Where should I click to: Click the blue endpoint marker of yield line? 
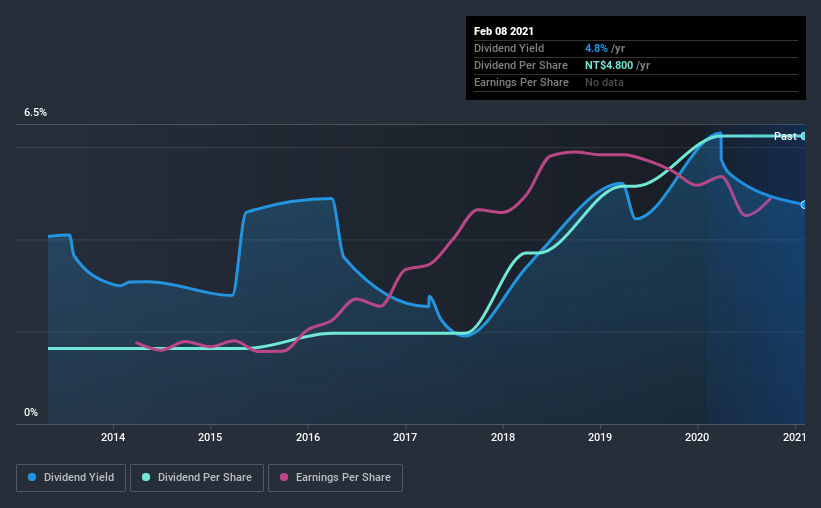pos(804,205)
